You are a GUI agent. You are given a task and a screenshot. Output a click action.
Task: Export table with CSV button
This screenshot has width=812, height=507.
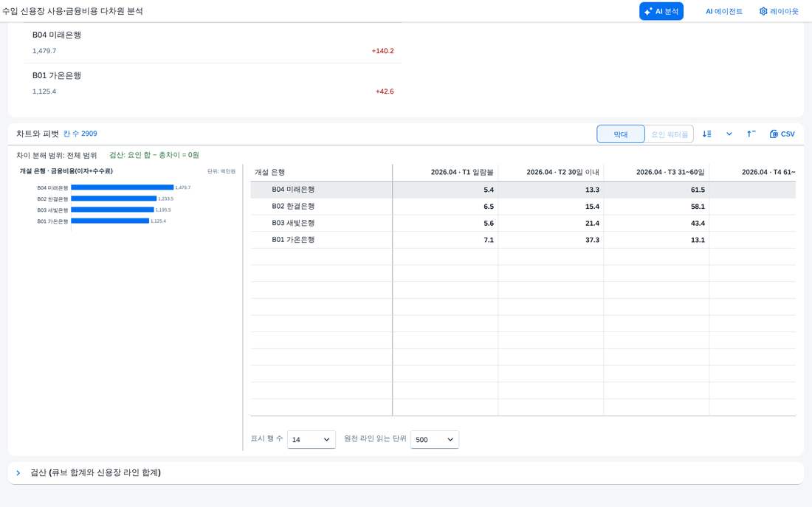pos(782,134)
